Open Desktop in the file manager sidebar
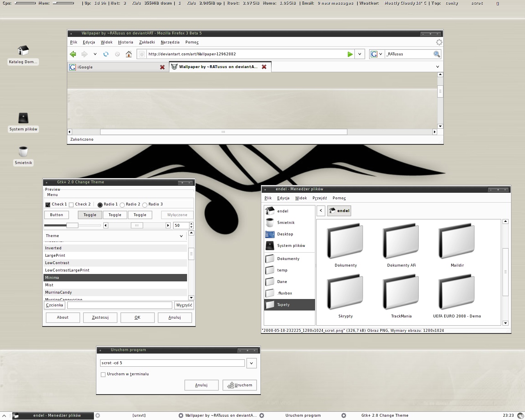525x420 pixels. (290, 234)
